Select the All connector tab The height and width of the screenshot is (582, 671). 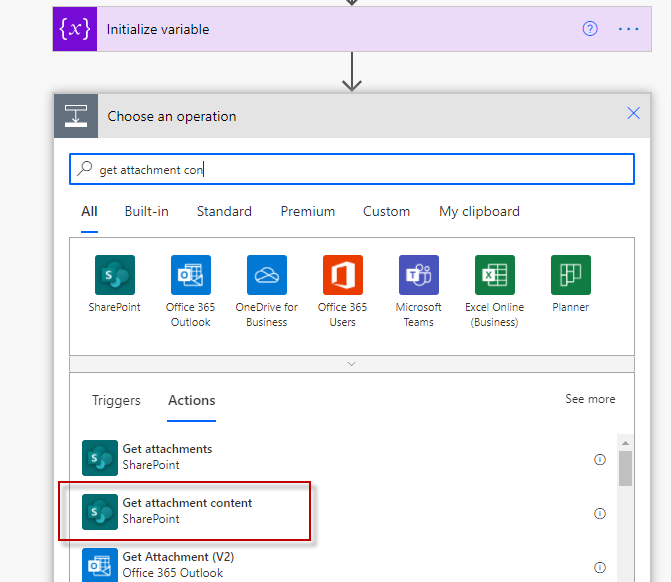(89, 211)
